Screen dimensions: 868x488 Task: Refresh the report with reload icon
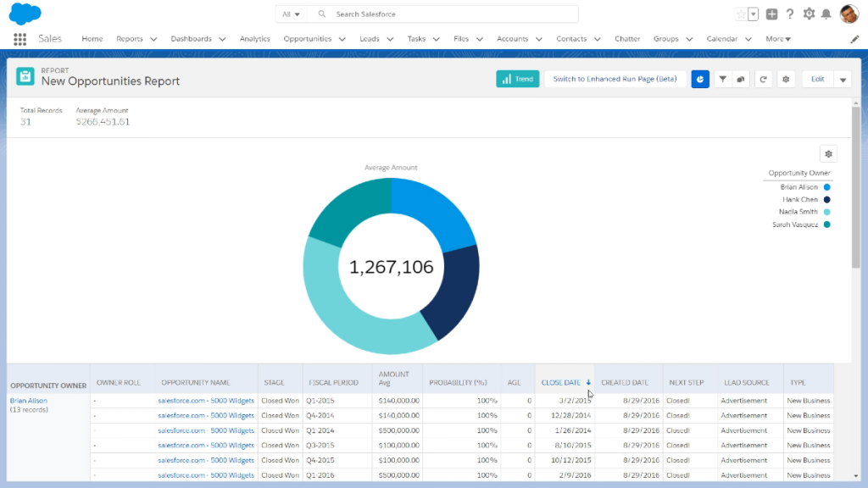(x=763, y=79)
